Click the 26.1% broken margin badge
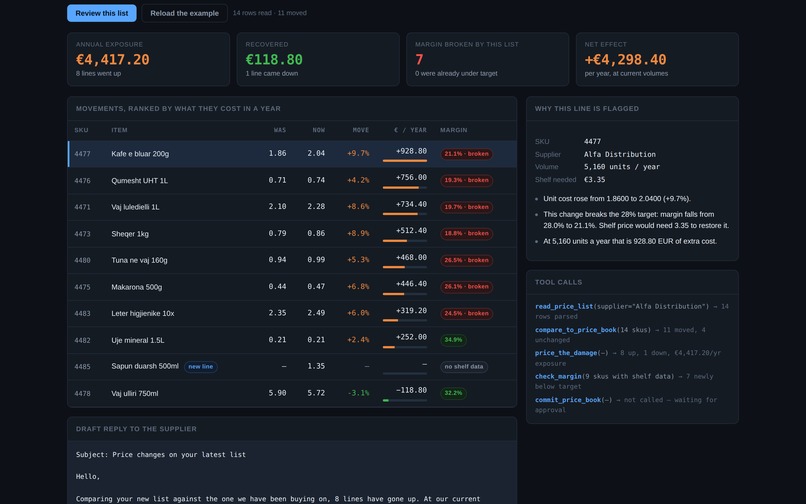806x504 pixels. [466, 287]
